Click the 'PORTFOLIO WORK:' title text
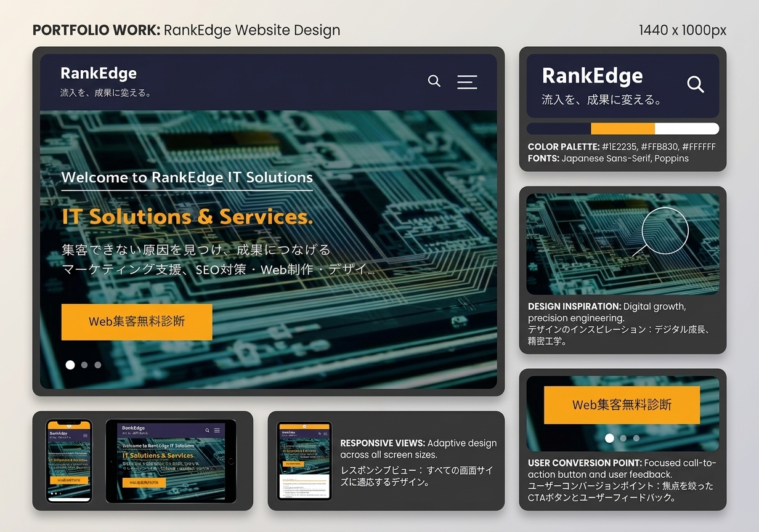The width and height of the screenshot is (759, 532). pyautogui.click(x=96, y=30)
